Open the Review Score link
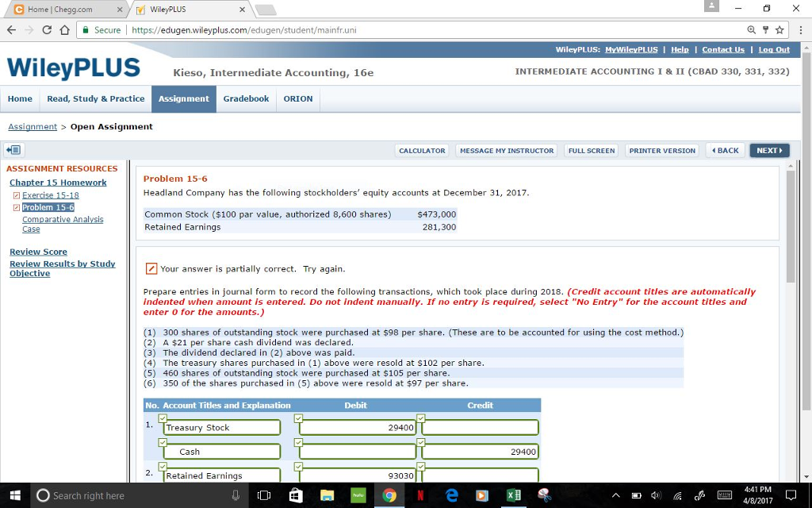 [x=38, y=252]
